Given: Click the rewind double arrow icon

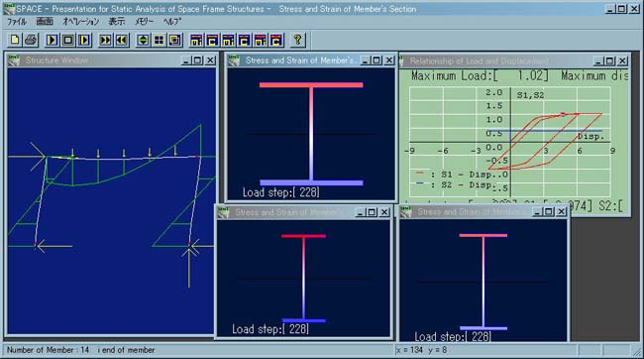Looking at the screenshot, I should [122, 40].
